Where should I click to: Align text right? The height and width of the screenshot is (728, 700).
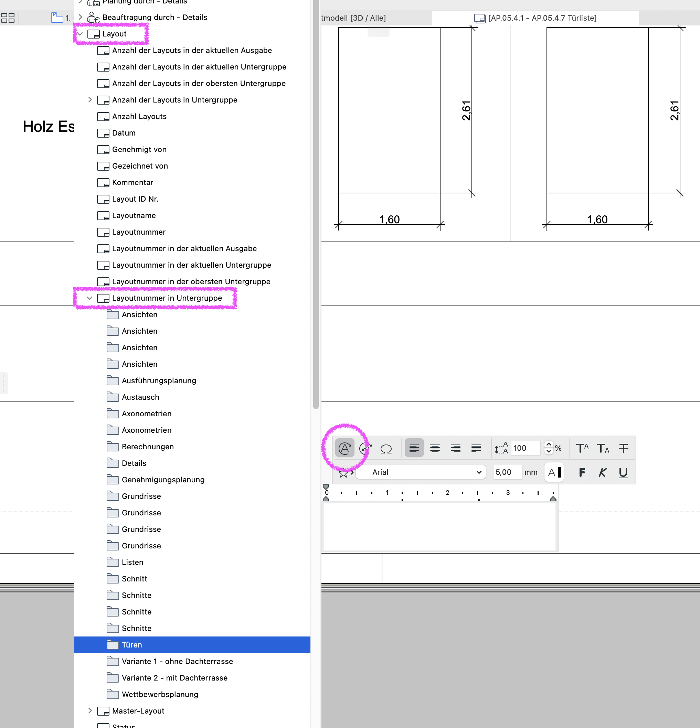tap(456, 448)
